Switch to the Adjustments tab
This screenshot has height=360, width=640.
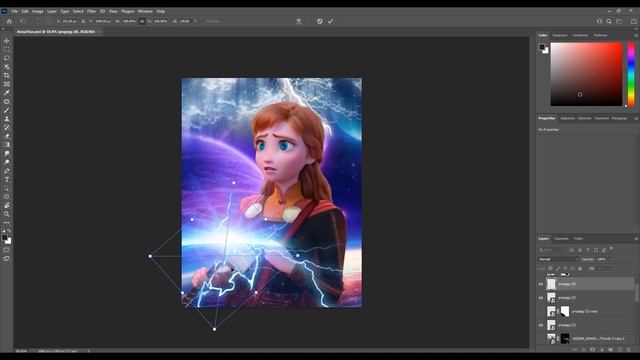[x=567, y=118]
